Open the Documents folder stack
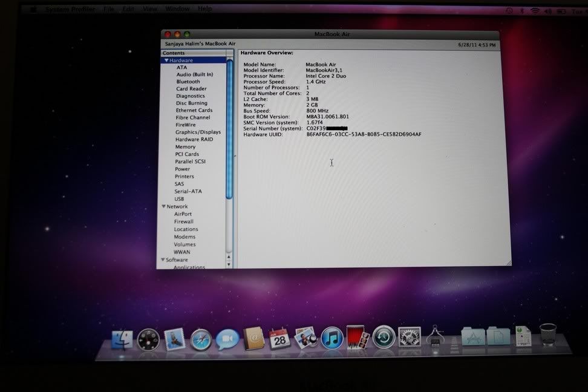Screen dimensions: 588x392 click(x=498, y=336)
